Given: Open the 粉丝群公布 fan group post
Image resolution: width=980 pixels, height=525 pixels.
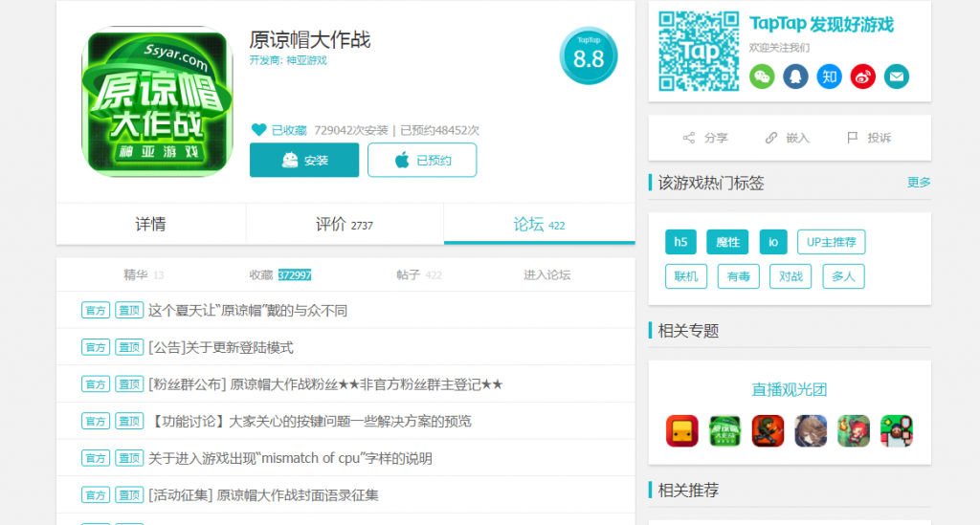Looking at the screenshot, I should (x=325, y=383).
